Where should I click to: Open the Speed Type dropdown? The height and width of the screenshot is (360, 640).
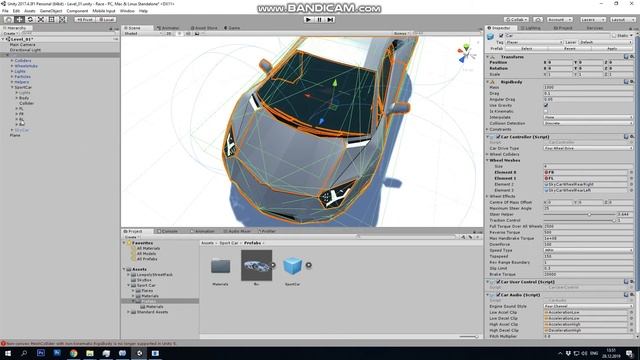point(588,250)
